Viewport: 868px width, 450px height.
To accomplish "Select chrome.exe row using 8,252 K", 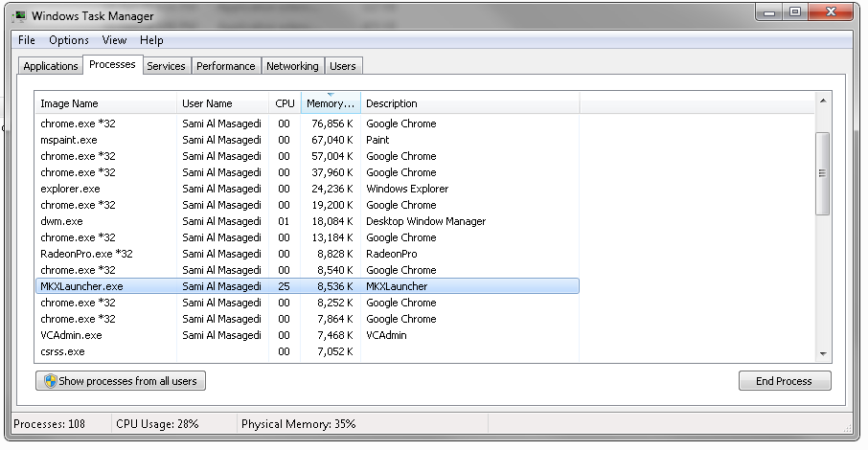I will [308, 303].
